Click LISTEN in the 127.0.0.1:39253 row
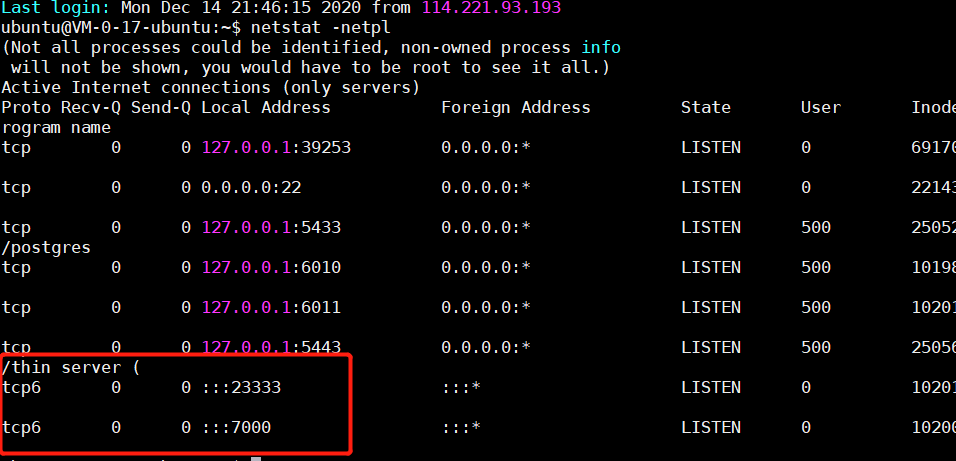This screenshot has width=956, height=461. 711,148
